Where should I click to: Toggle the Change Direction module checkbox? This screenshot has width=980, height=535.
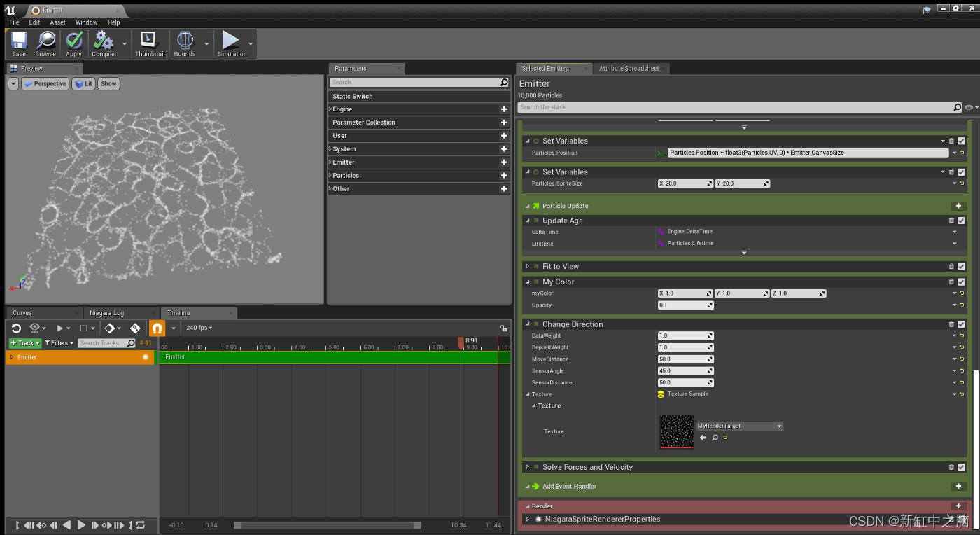961,324
